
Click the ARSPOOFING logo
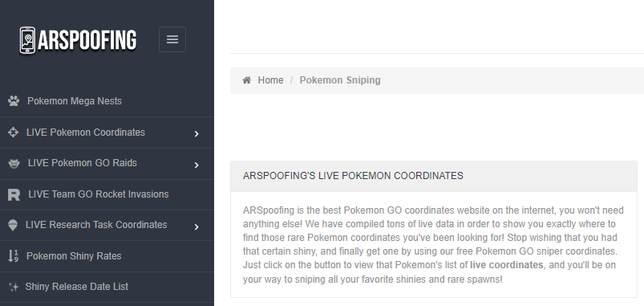(78, 40)
